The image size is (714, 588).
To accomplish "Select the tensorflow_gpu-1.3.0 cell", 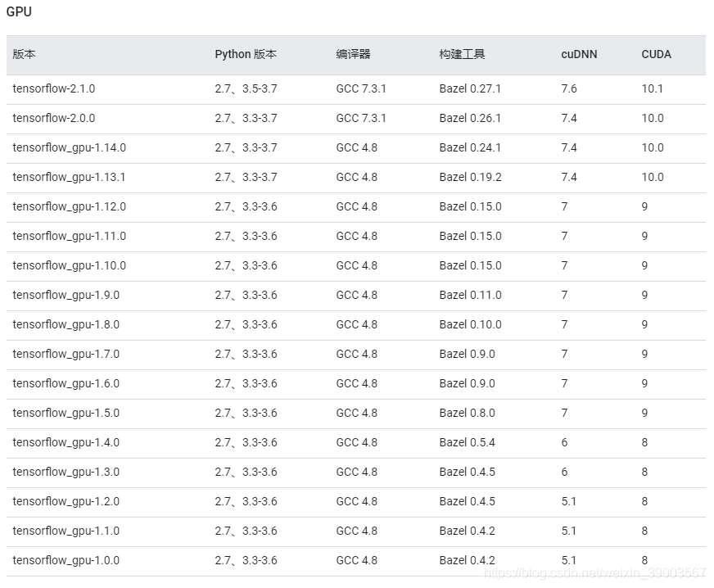I will click(66, 472).
